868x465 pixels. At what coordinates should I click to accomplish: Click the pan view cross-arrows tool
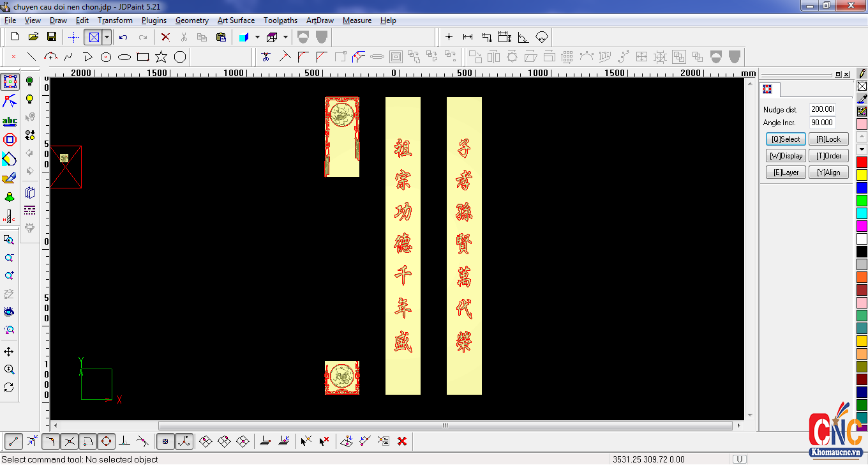pyautogui.click(x=9, y=351)
